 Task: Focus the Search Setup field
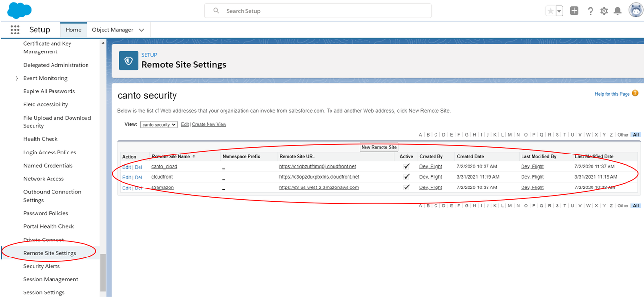[x=317, y=11]
